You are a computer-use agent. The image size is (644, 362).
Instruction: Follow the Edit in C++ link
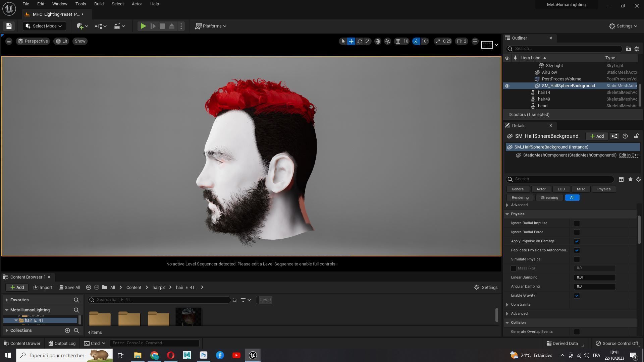pos(629,155)
